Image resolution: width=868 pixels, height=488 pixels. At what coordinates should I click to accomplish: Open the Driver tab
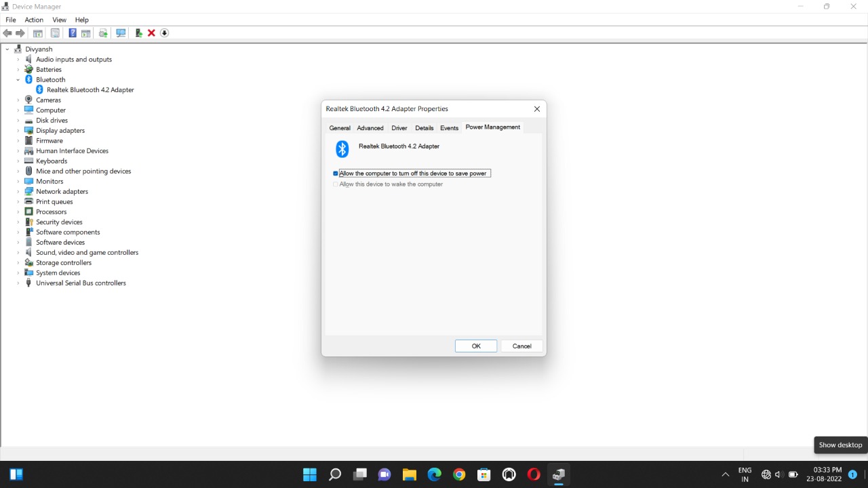click(x=399, y=128)
